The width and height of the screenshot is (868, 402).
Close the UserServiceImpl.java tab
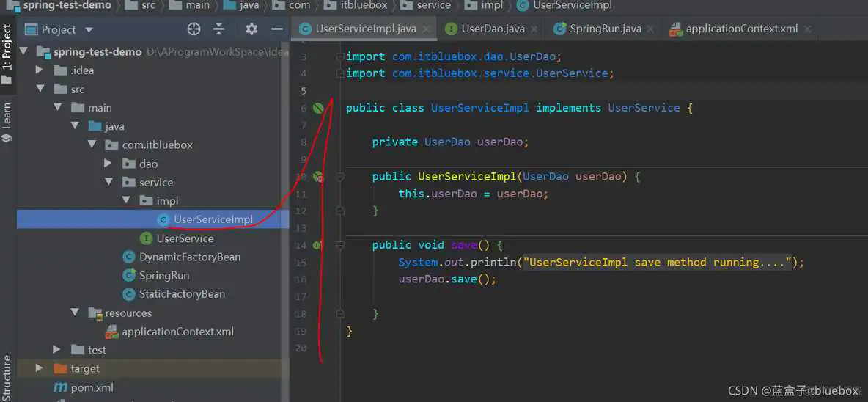coord(427,29)
